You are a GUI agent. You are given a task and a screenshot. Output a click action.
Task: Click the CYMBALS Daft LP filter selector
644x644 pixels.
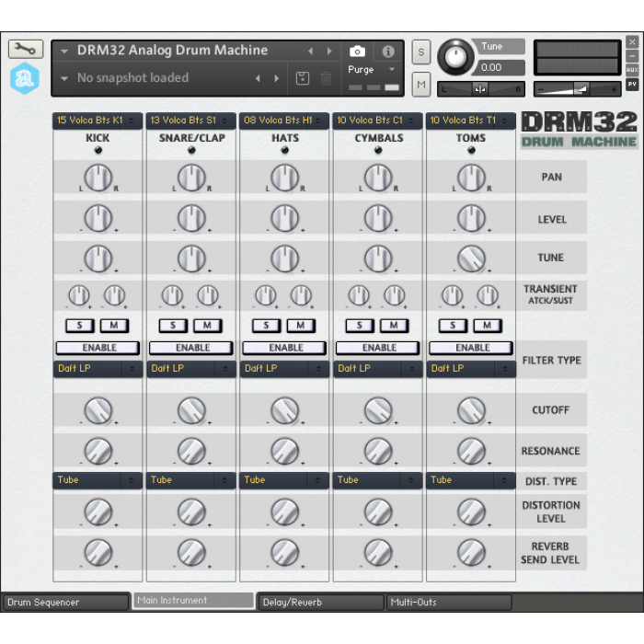click(x=377, y=369)
